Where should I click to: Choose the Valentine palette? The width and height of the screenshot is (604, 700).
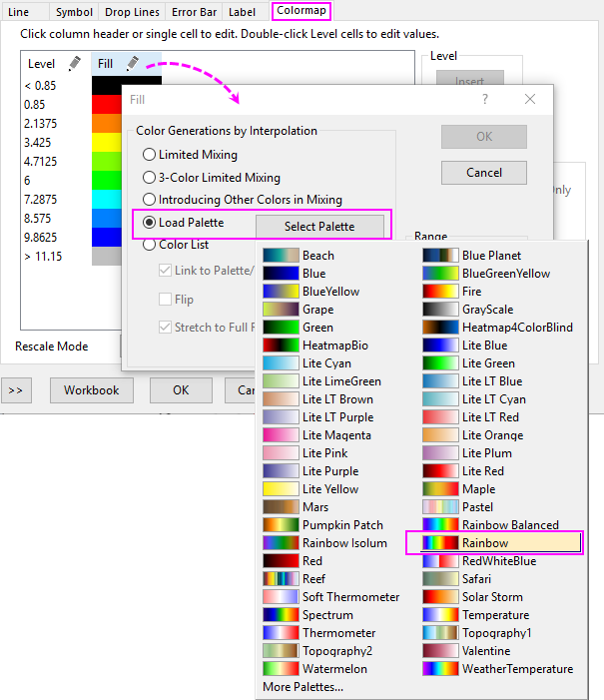(x=466, y=651)
